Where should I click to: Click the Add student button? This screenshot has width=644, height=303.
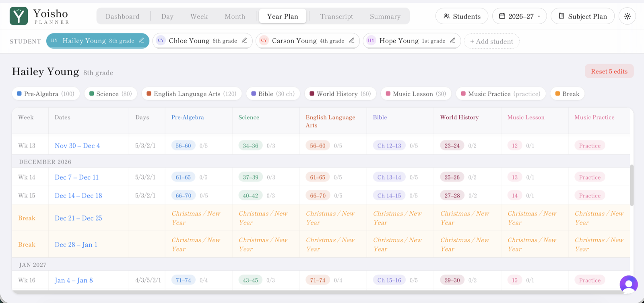pyautogui.click(x=491, y=41)
